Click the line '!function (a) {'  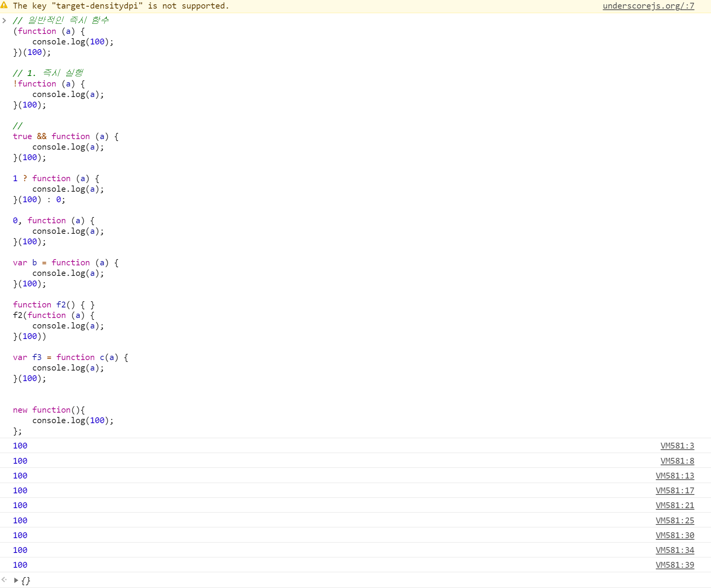point(49,84)
